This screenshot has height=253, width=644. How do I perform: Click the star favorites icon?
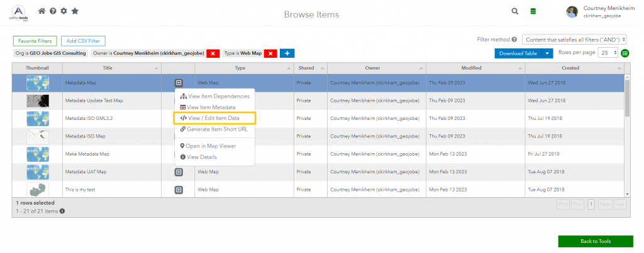tap(75, 11)
